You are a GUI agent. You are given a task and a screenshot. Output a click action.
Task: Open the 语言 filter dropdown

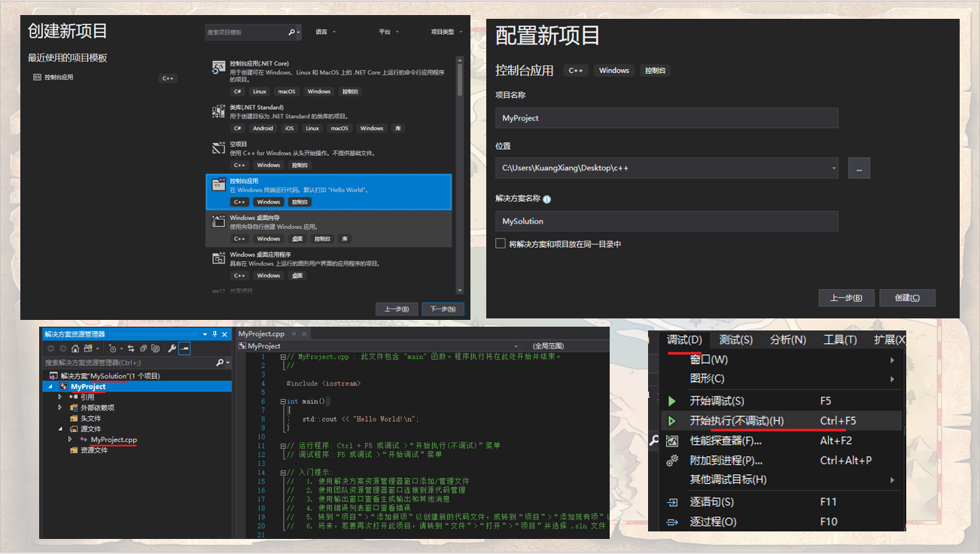(x=325, y=32)
